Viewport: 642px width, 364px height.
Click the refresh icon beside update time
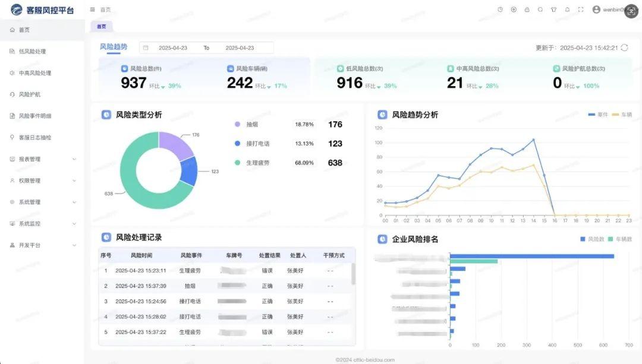tap(624, 48)
